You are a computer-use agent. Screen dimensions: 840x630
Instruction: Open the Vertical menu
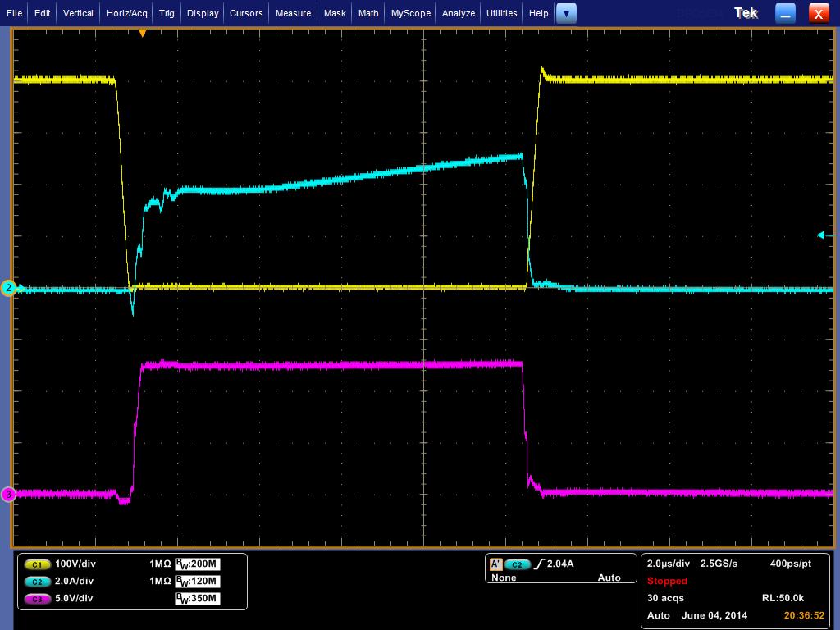click(78, 13)
